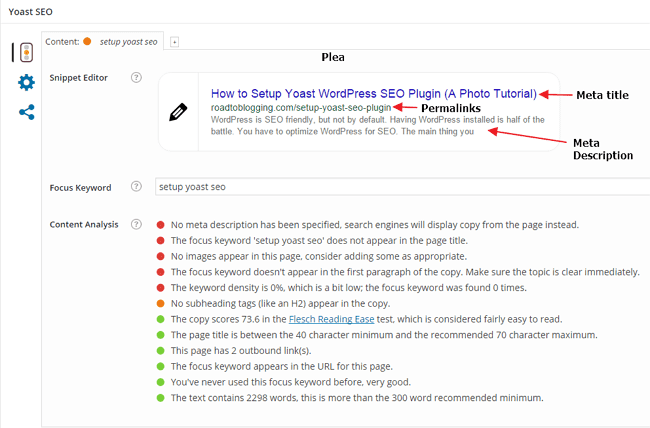Click the snippet meta description text

[378, 126]
